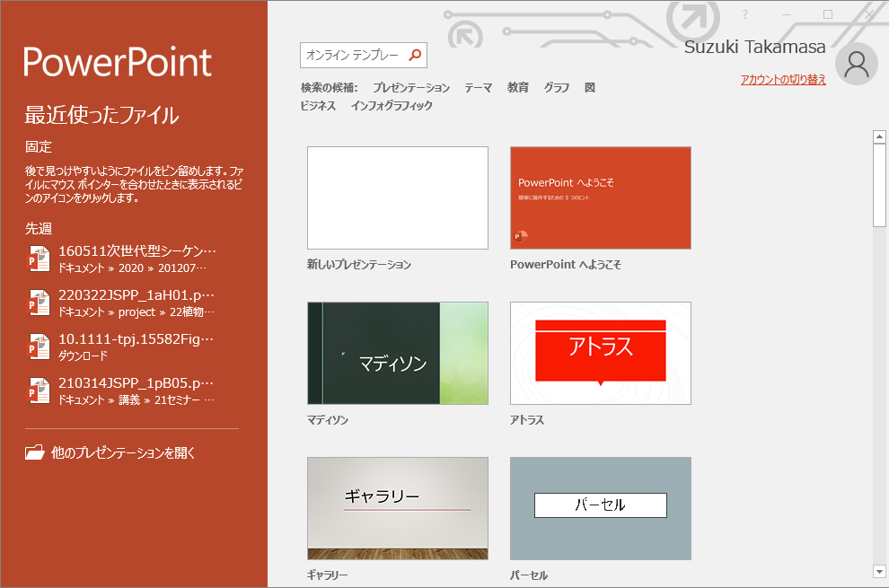Click the 210314JSPP_1pB05 file icon
Screen dimensions: 889x588
pyautogui.click(x=39, y=391)
